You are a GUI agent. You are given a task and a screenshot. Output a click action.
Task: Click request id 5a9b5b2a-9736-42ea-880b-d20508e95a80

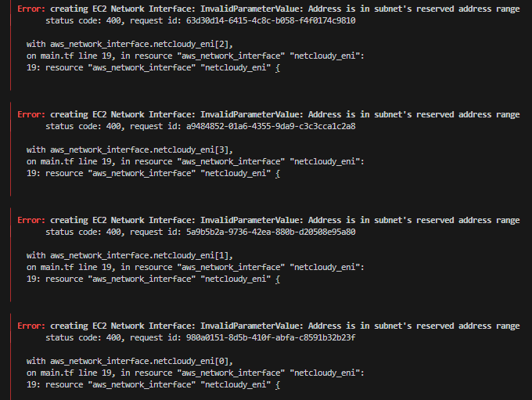271,232
